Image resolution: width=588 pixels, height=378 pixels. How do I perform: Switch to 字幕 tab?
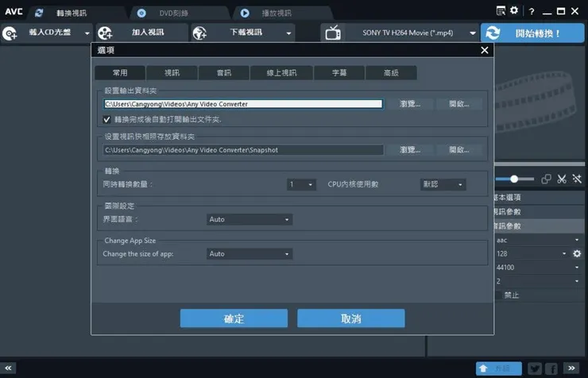(x=339, y=73)
